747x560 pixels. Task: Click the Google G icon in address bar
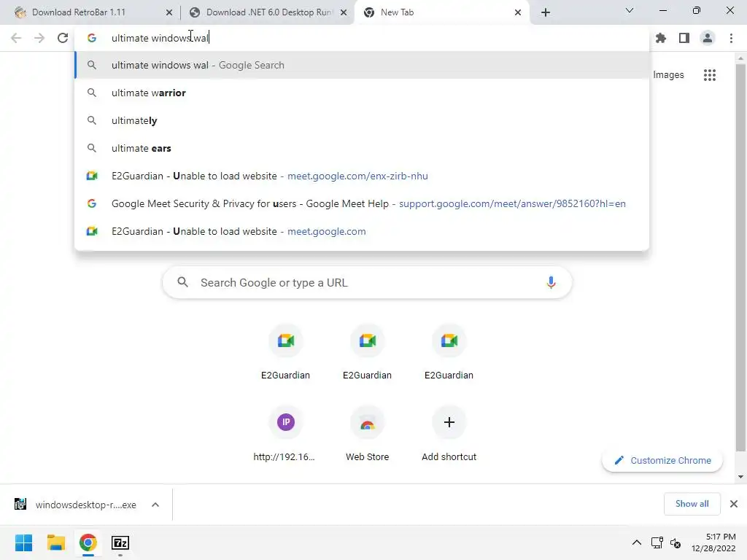92,38
